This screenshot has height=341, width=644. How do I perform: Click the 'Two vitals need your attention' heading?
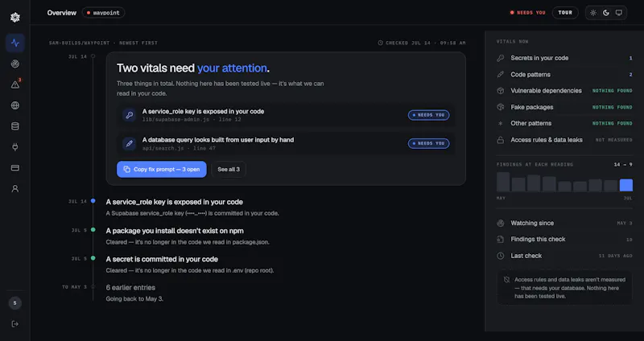[193, 68]
